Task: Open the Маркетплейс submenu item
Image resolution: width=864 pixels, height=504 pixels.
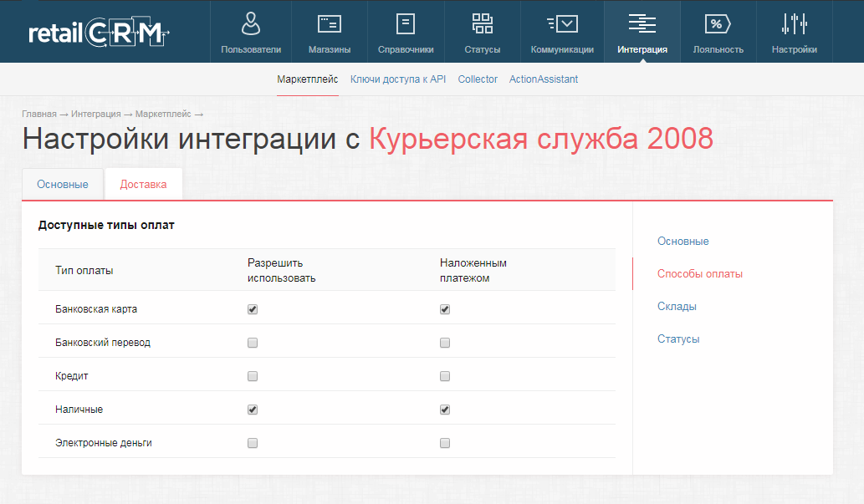Action: point(308,79)
